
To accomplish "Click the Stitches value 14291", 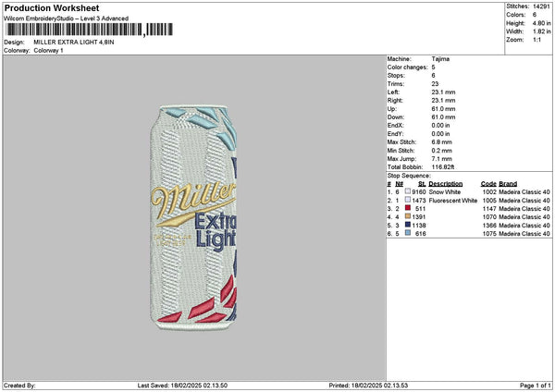I will pyautogui.click(x=541, y=6).
